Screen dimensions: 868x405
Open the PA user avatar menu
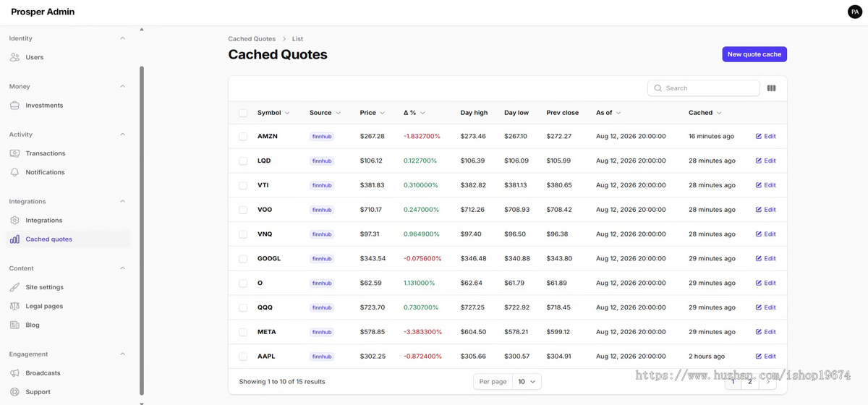[854, 12]
